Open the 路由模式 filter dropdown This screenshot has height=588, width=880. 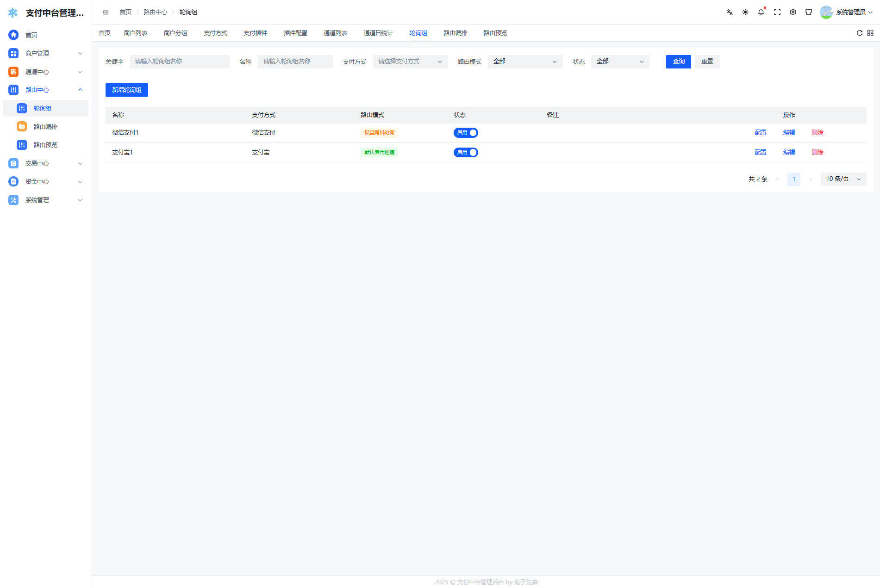[x=525, y=62]
